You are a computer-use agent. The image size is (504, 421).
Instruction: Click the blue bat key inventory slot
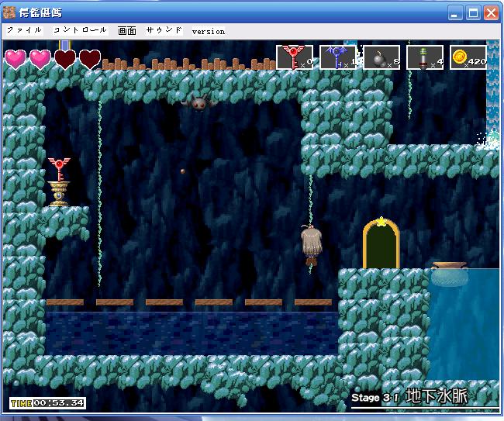click(338, 57)
